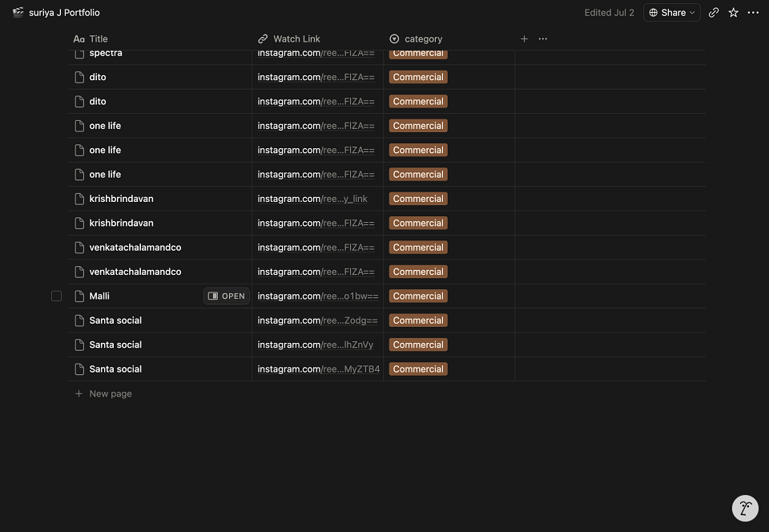The width and height of the screenshot is (769, 532).
Task: Click the Malli page icon
Action: point(79,296)
